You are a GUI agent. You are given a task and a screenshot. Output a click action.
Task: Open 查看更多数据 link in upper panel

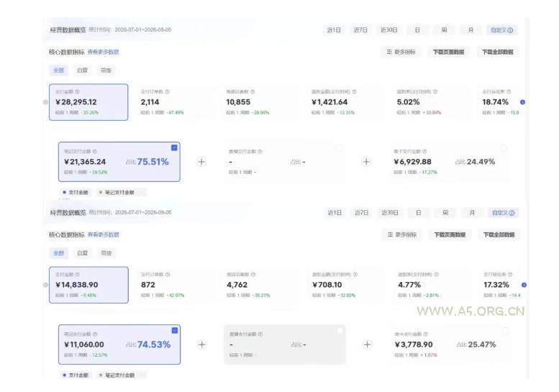click(103, 52)
